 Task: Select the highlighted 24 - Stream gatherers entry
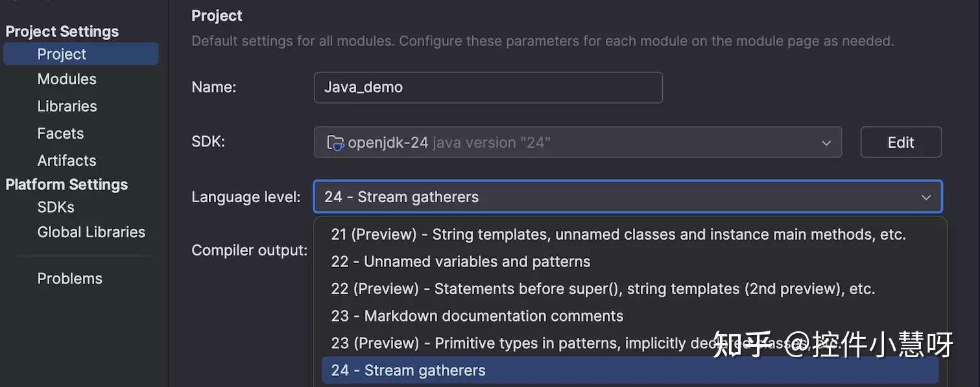coord(408,369)
